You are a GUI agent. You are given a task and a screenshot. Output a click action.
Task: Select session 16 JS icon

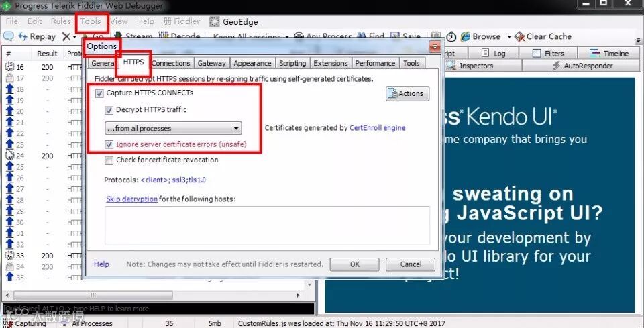(9, 66)
